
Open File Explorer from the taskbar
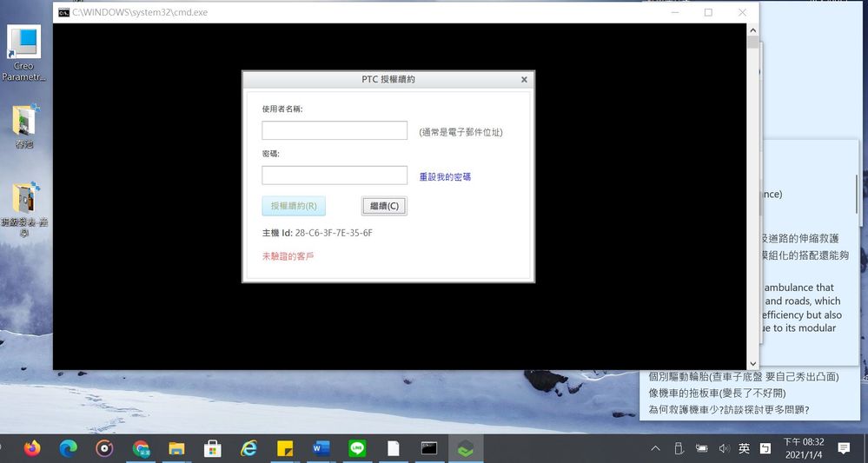click(176, 448)
